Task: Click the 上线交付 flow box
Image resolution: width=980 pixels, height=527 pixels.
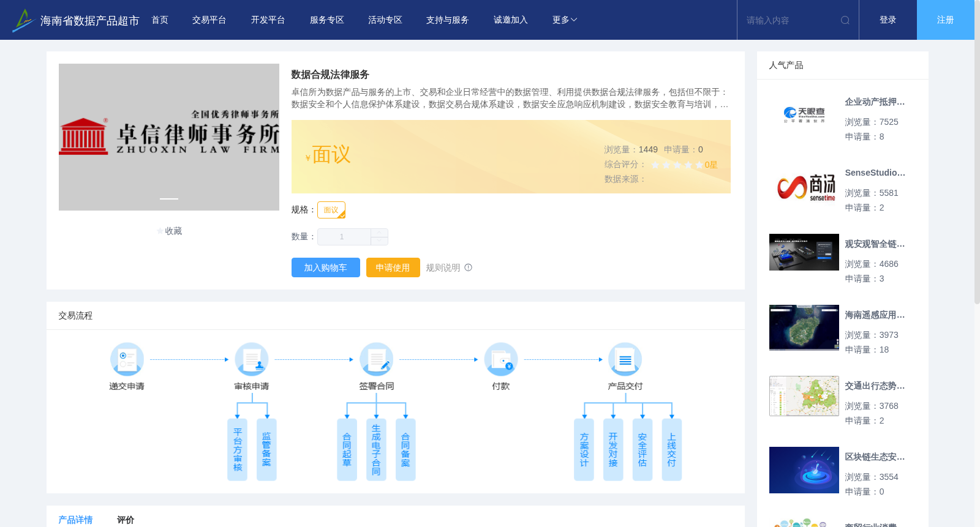Action: coord(672,450)
